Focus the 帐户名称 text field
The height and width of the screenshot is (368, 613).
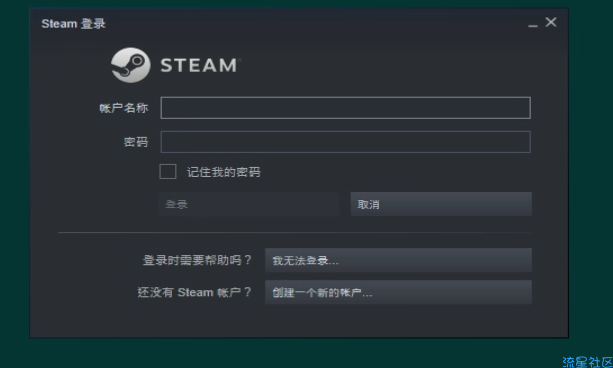pos(346,108)
